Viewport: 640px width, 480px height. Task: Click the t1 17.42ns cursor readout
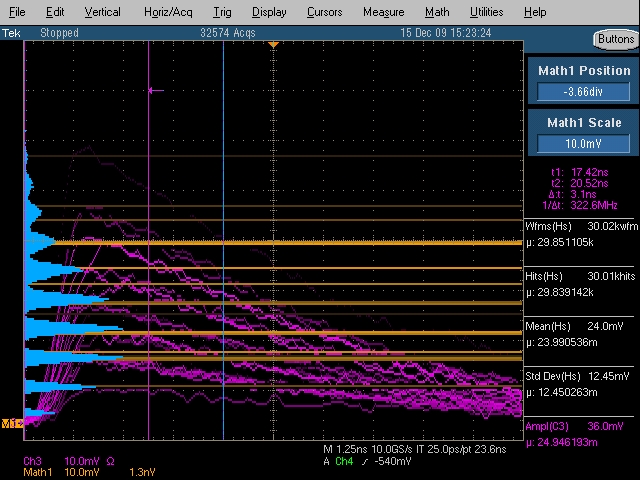580,172
